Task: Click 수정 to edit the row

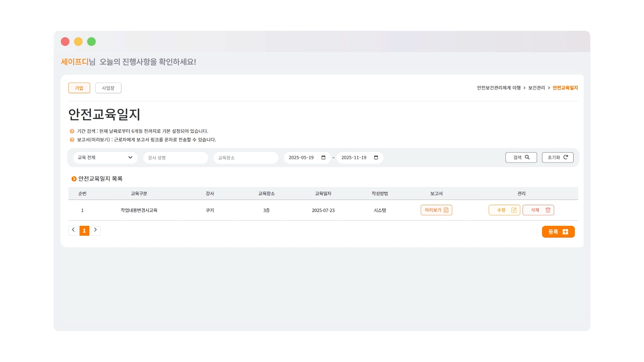Action: pos(504,210)
